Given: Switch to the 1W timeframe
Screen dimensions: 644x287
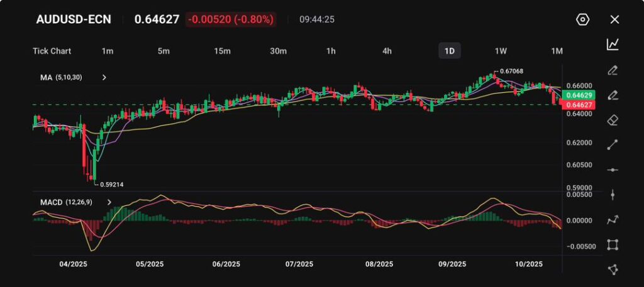Looking at the screenshot, I should pyautogui.click(x=501, y=51).
